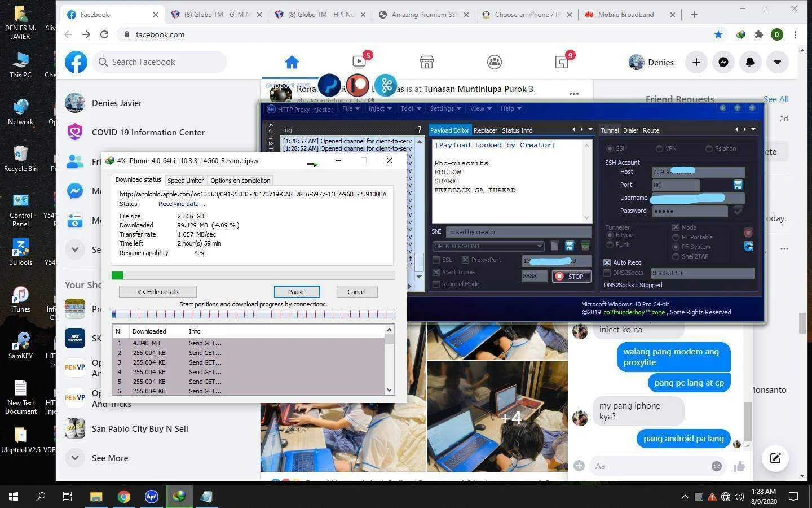Open the Settings menu dropdown
This screenshot has width=812, height=508.
tap(445, 108)
